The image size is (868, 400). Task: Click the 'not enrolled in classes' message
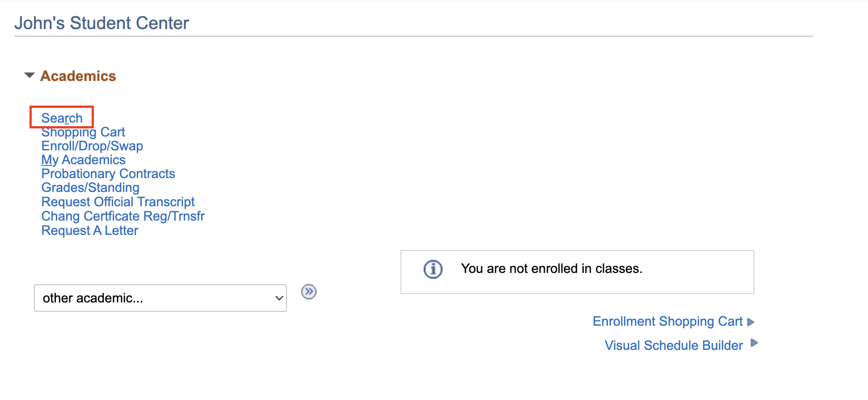tap(552, 269)
